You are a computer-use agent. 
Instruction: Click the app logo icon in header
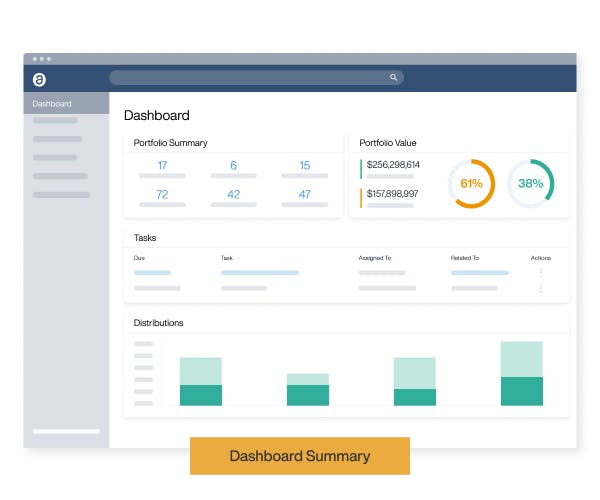point(39,80)
